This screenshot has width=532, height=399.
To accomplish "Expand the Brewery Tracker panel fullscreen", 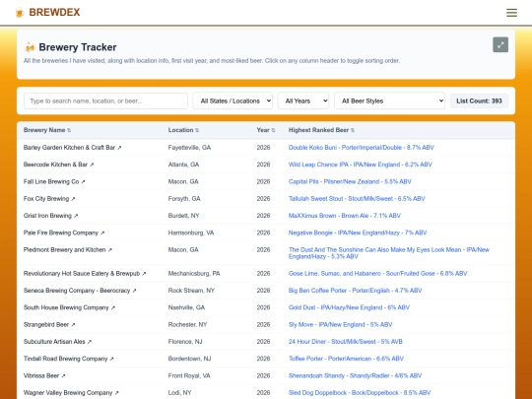I will (500, 44).
